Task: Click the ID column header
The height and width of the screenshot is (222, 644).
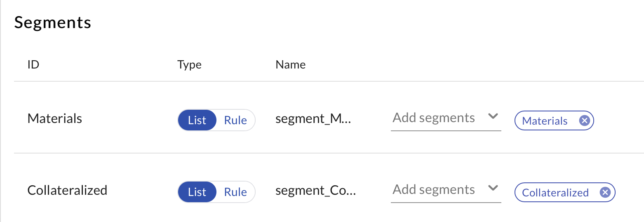Action: pyautogui.click(x=33, y=65)
